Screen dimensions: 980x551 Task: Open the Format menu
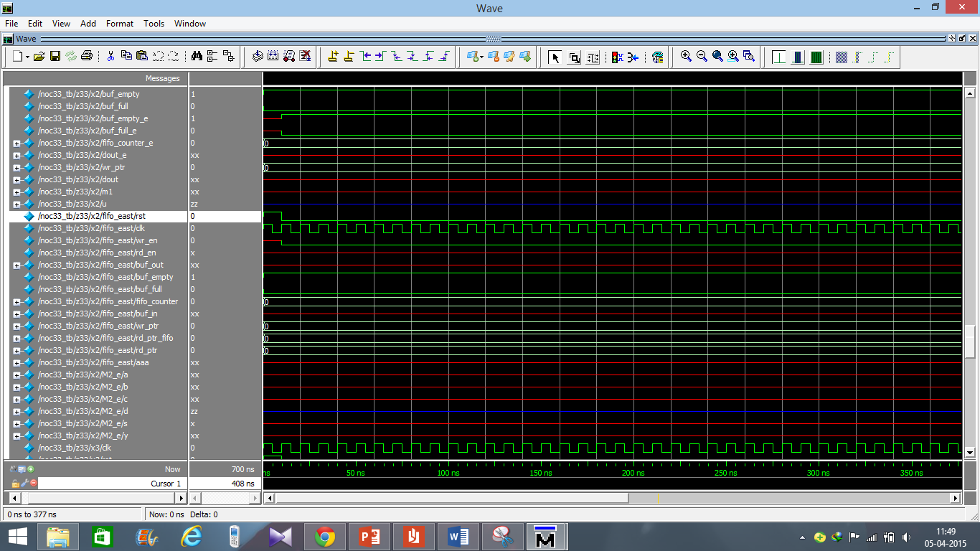(x=120, y=24)
